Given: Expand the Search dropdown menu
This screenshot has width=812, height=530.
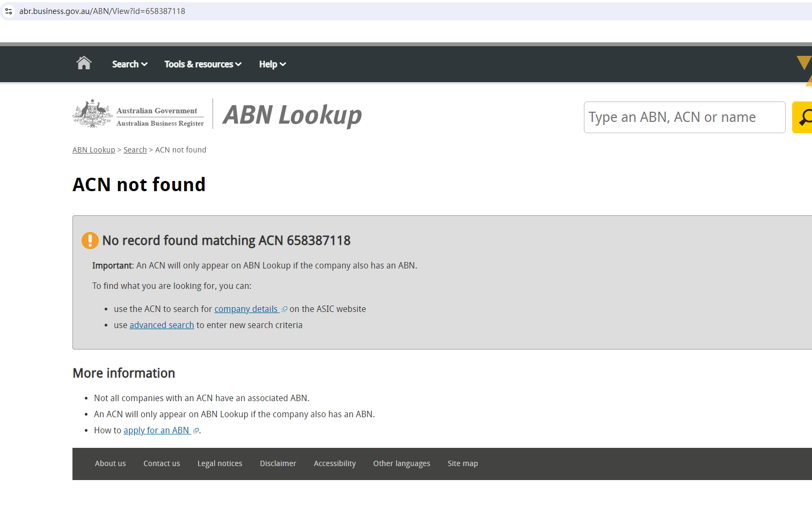Looking at the screenshot, I should pyautogui.click(x=129, y=64).
